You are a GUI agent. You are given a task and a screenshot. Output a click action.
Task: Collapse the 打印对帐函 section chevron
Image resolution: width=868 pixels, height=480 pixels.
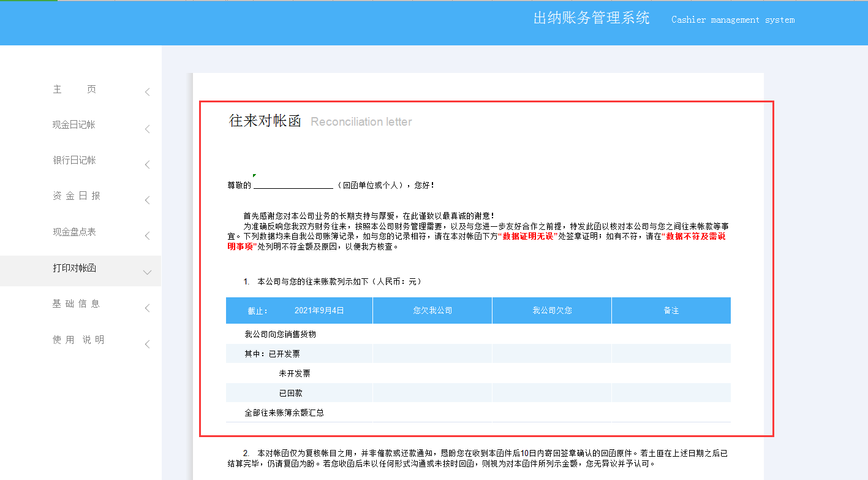click(146, 271)
